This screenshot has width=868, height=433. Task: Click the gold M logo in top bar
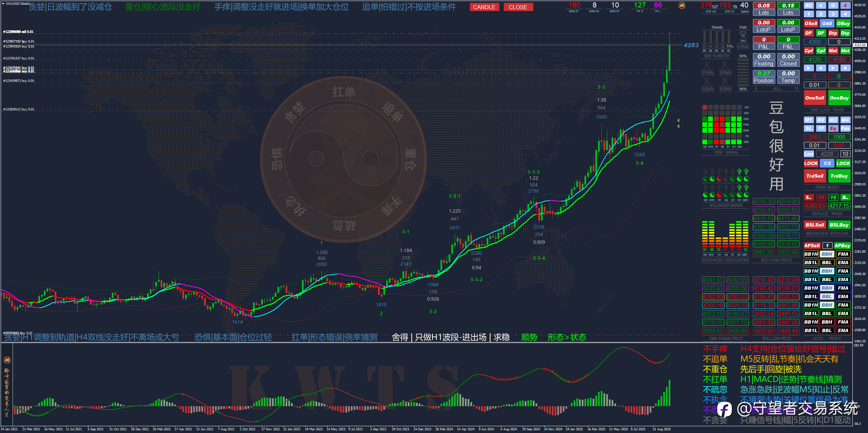coord(682,5)
